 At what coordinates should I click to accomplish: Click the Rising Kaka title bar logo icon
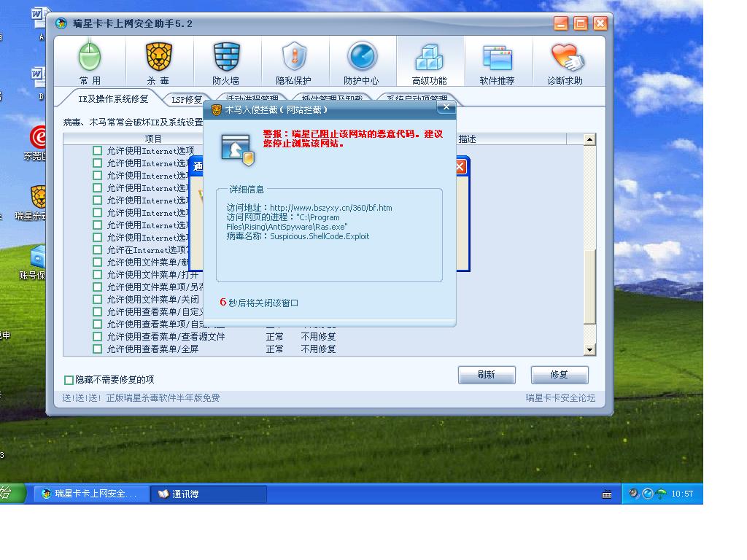pos(61,23)
